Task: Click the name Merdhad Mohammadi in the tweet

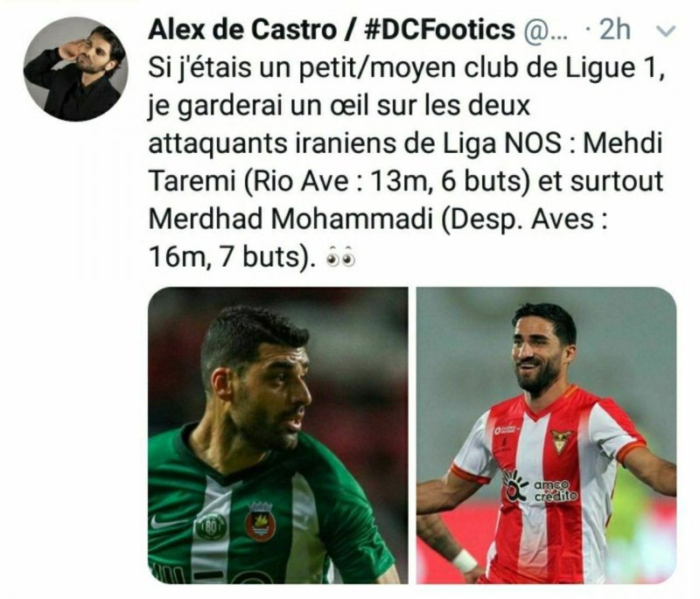Action: (290, 219)
